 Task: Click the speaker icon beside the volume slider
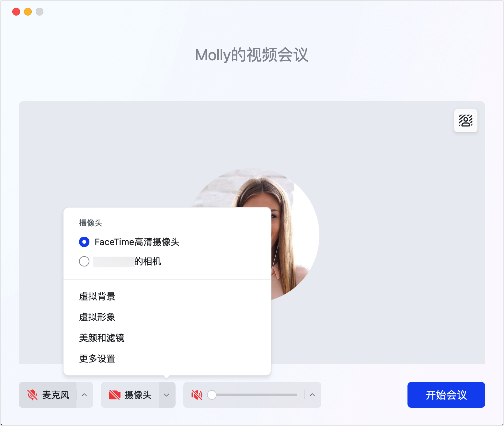(x=197, y=395)
